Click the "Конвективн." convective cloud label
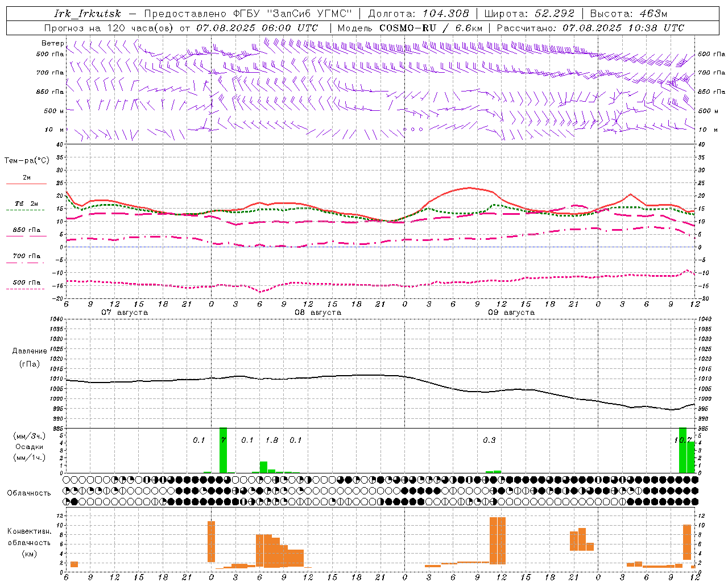Image resolution: width=728 pixels, height=582 pixels. [29, 531]
